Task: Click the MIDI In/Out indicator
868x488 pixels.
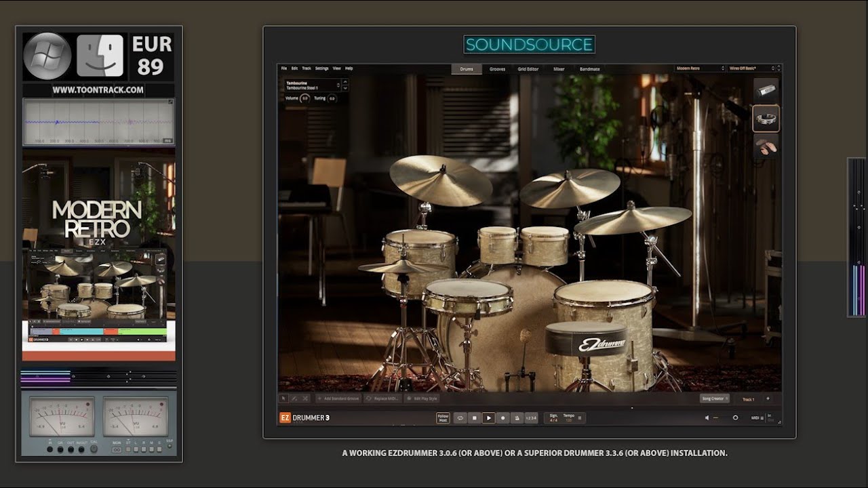Action: tap(772, 418)
